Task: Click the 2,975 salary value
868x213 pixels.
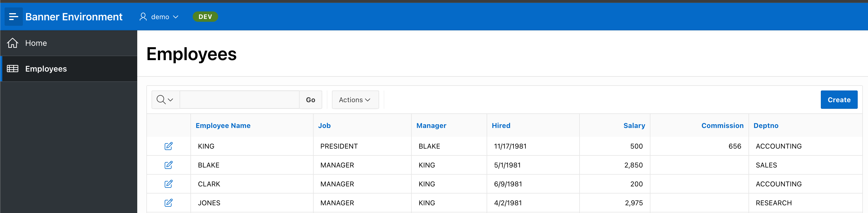Action: (634, 203)
